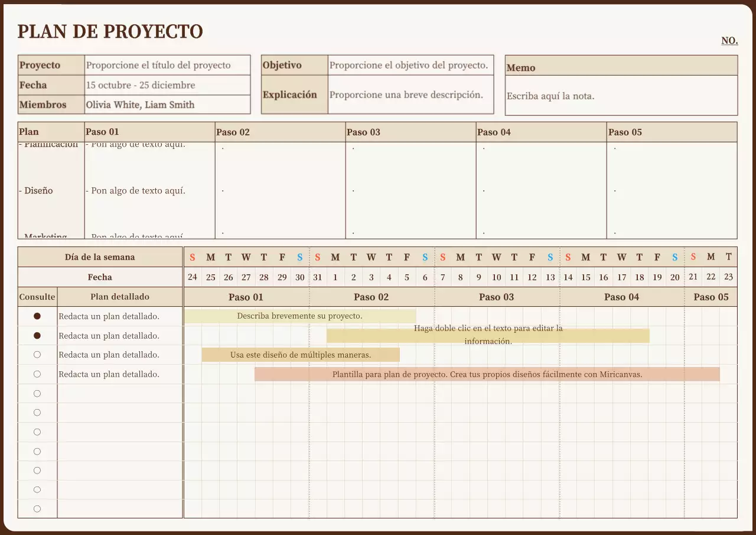
Task: Click the Memo note area
Action: tap(620, 96)
